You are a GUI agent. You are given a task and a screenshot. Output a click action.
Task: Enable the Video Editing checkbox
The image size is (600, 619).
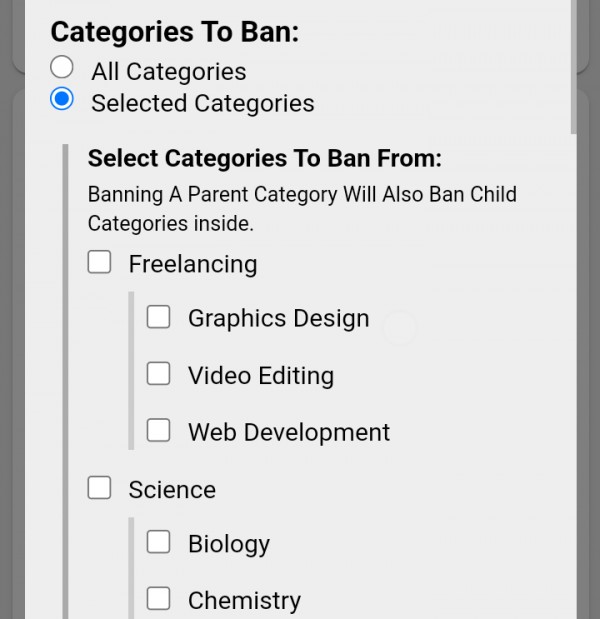tap(159, 373)
